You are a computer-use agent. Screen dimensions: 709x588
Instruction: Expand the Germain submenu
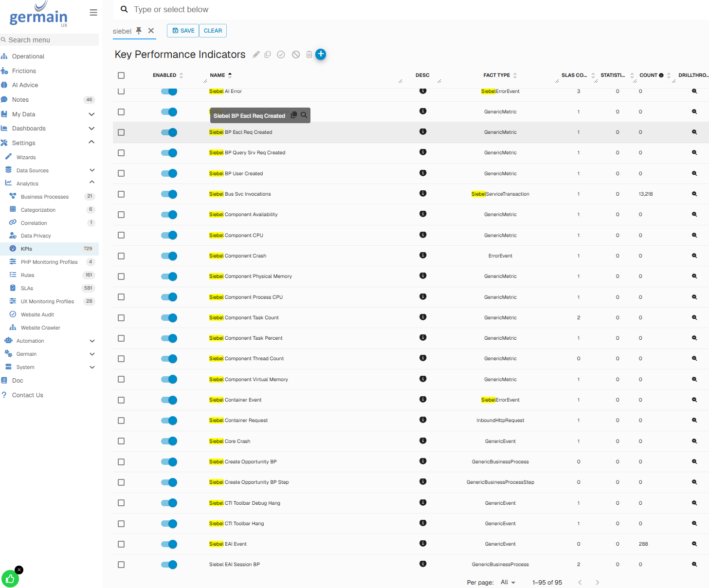click(92, 354)
